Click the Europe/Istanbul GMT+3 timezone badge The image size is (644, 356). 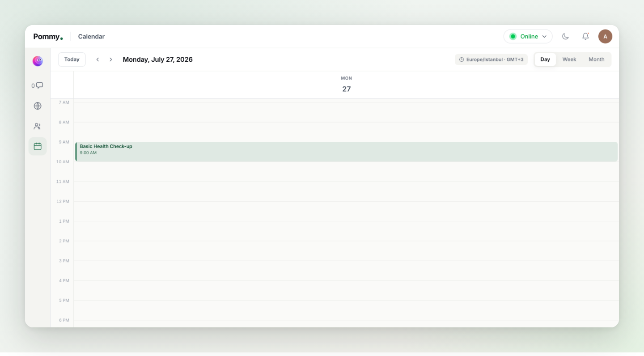tap(491, 59)
